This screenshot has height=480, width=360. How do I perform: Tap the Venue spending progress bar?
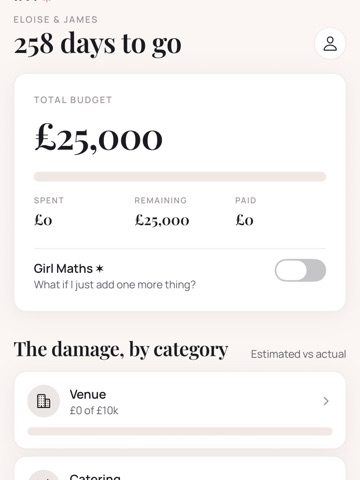[x=180, y=431]
